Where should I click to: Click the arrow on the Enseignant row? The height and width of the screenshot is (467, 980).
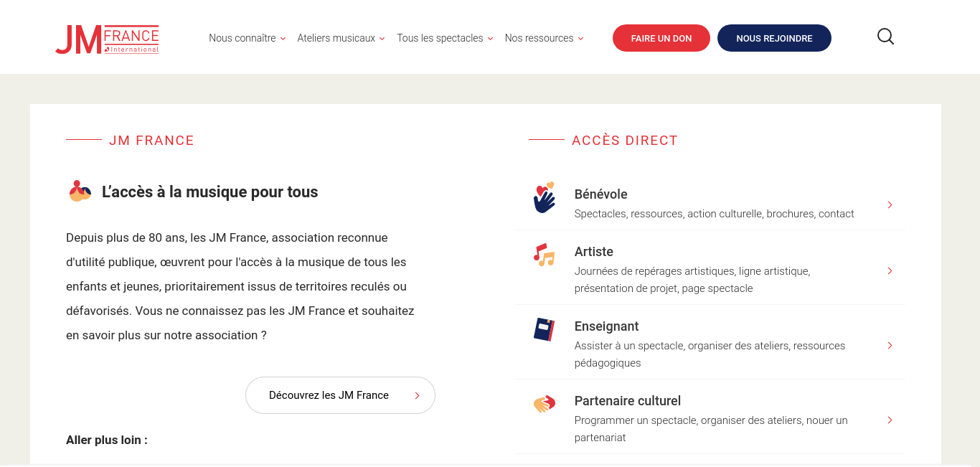890,346
